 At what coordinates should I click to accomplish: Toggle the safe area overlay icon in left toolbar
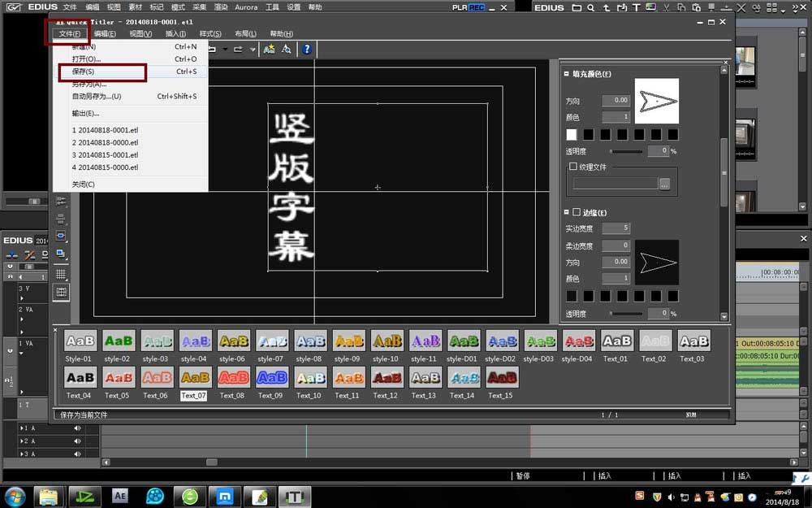(x=61, y=292)
